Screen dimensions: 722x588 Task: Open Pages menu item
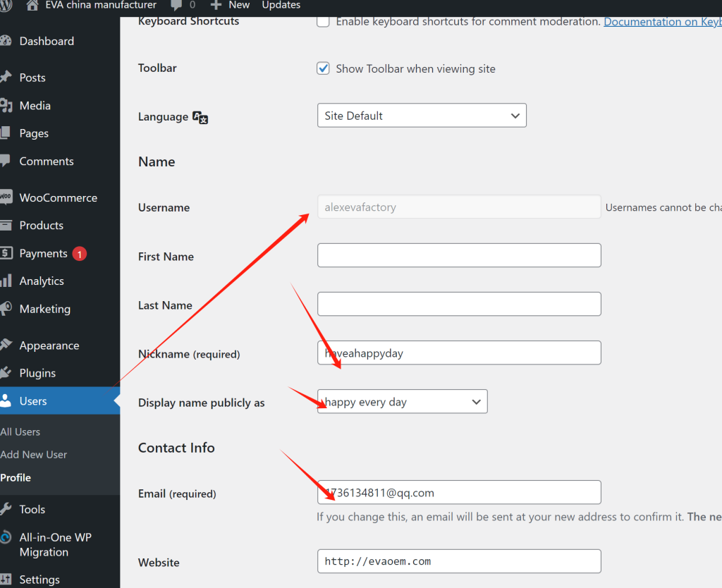click(34, 133)
